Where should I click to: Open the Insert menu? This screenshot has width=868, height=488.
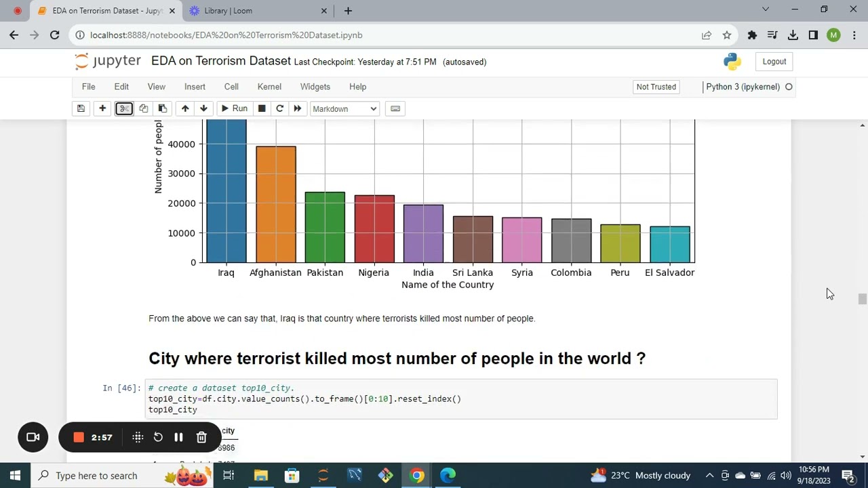[x=195, y=87]
